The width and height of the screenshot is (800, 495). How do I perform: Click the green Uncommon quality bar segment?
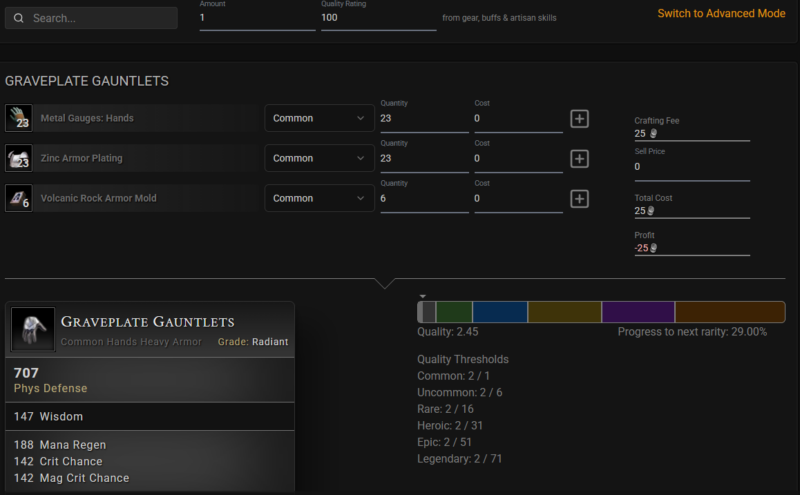pos(454,312)
